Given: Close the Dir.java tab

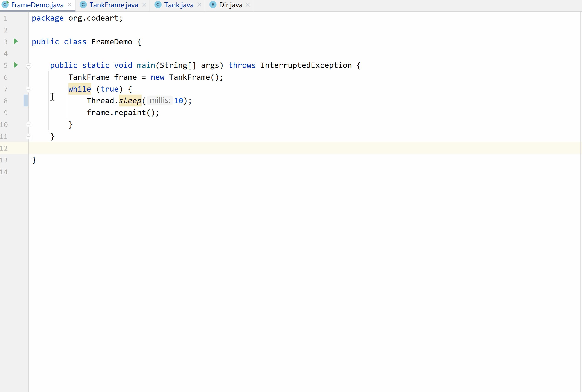Looking at the screenshot, I should pos(248,5).
